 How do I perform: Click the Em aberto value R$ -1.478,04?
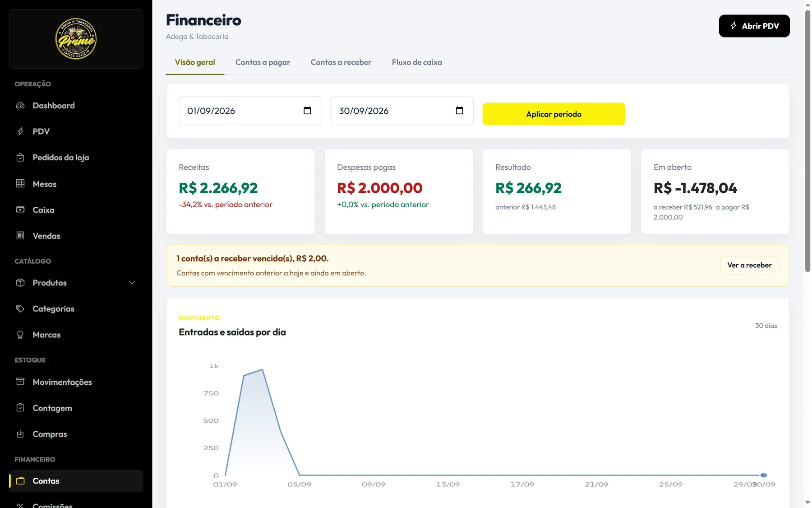[695, 188]
